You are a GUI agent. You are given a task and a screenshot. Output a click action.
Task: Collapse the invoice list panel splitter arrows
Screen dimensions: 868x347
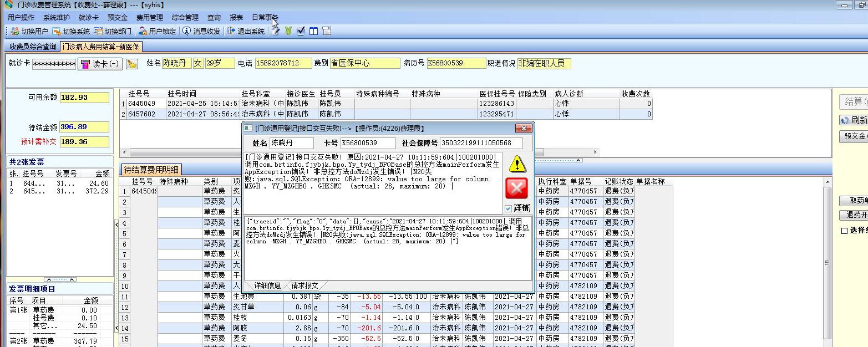click(x=59, y=279)
